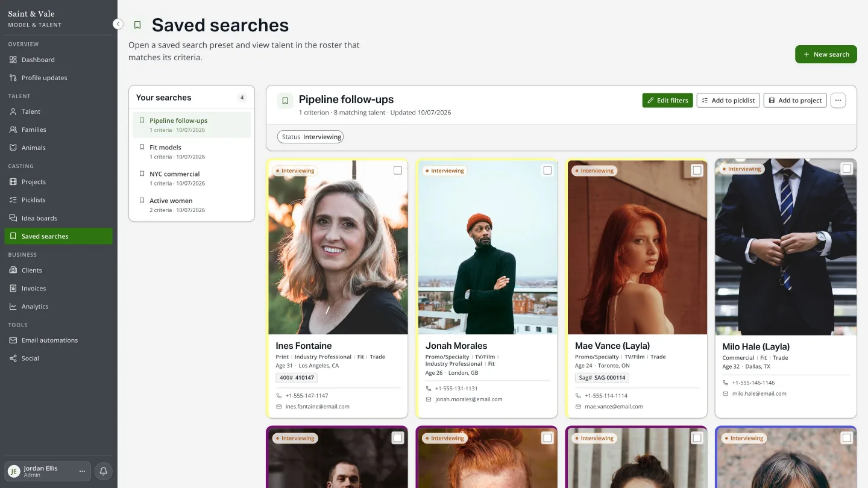This screenshot has width=868, height=488.
Task: Select the NYC commercial saved search
Action: tap(192, 178)
